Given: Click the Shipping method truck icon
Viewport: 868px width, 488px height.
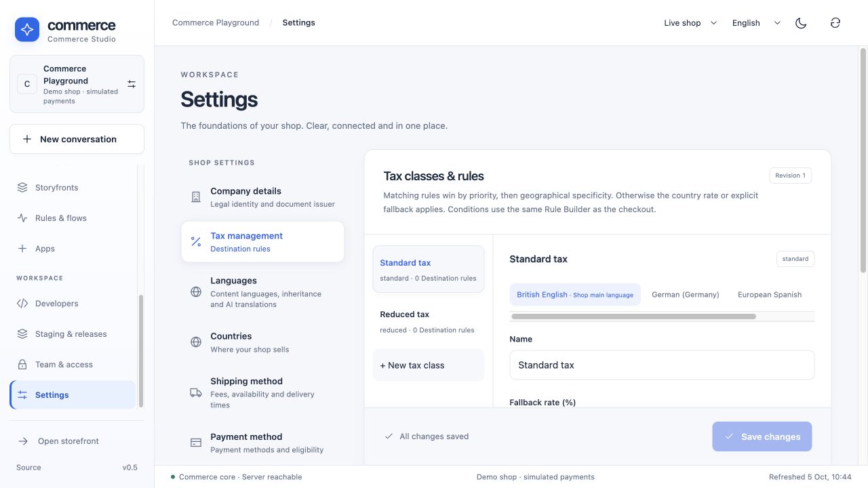Looking at the screenshot, I should point(196,392).
